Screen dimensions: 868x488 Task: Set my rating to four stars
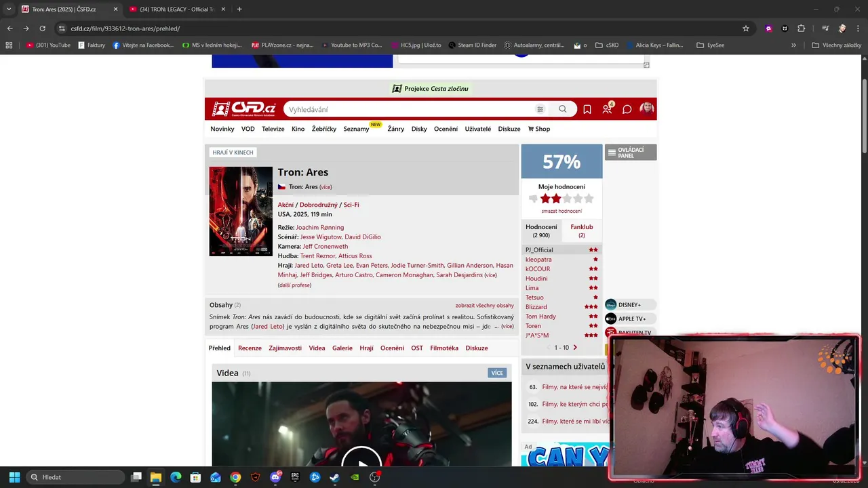[x=578, y=199]
